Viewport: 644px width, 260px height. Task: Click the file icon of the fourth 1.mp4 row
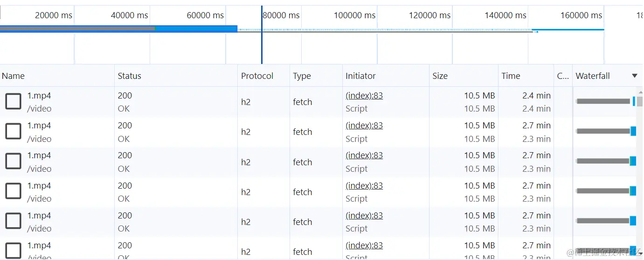13,191
